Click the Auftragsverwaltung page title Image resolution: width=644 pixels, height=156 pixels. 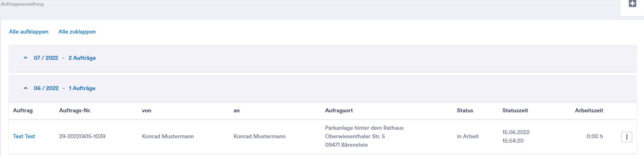point(22,4)
